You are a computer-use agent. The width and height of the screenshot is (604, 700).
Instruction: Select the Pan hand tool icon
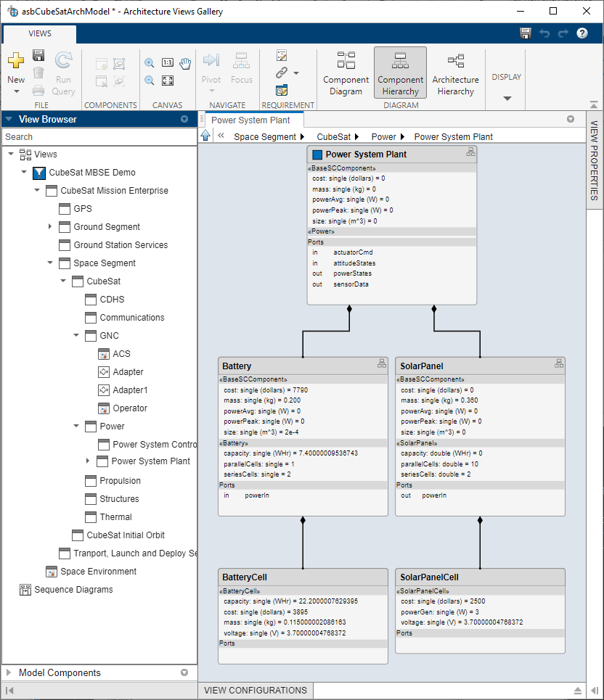[184, 62]
